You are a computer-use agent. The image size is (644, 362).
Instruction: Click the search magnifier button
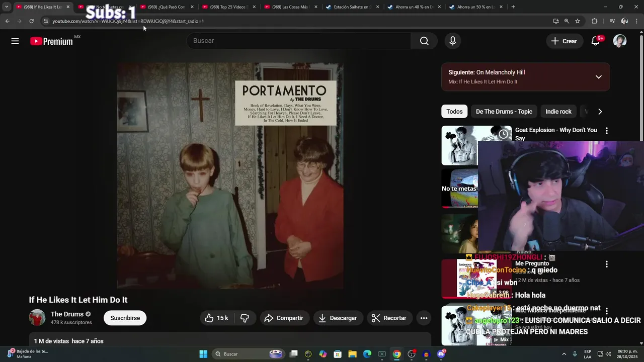424,41
